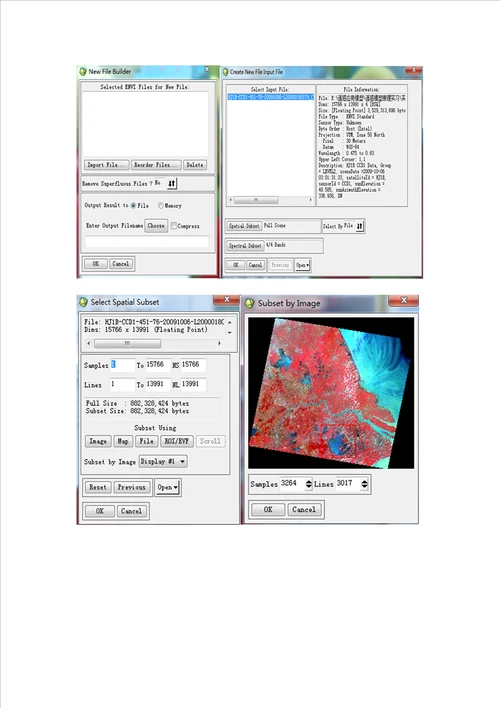Click the Spatial Subset button
The height and width of the screenshot is (708, 500).
[244, 225]
